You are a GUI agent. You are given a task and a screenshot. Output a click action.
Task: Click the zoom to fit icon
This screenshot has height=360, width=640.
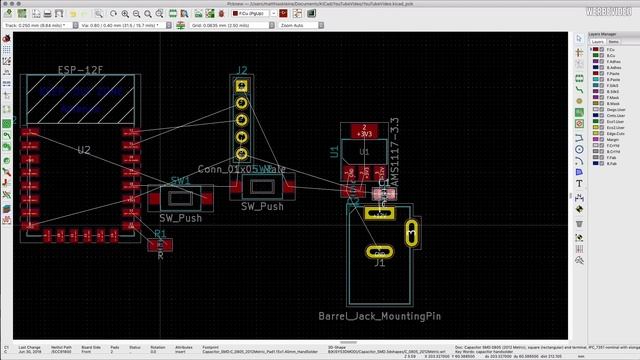148,13
